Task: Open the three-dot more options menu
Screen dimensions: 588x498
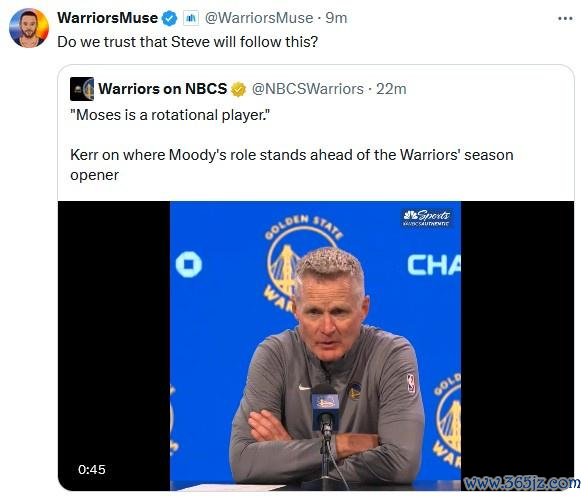Action: tap(565, 18)
